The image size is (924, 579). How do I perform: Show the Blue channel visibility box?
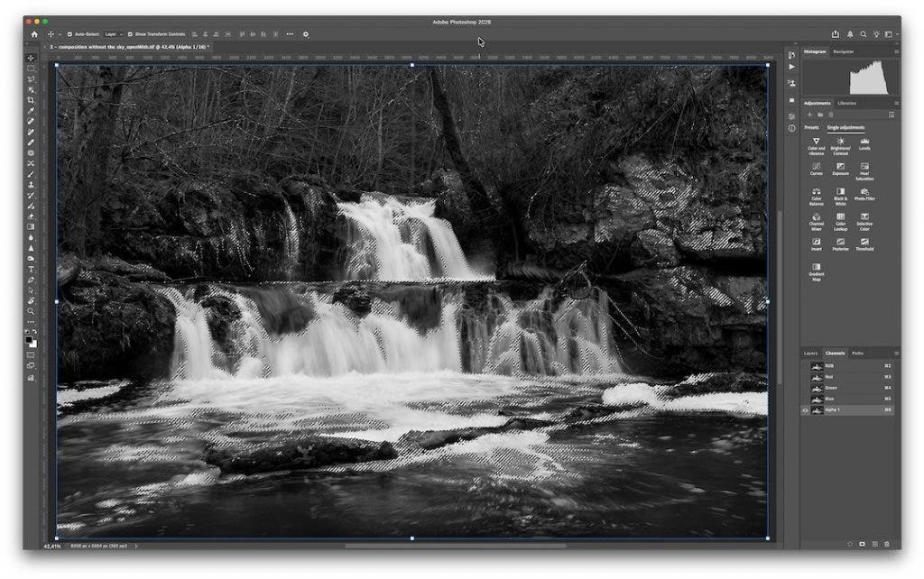(806, 399)
